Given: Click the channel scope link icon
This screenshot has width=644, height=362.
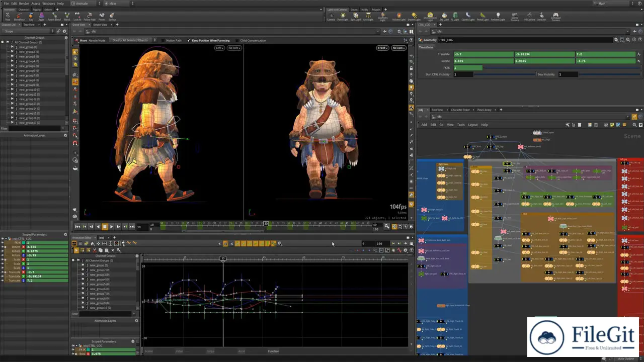Looking at the screenshot, I should (x=58, y=31).
